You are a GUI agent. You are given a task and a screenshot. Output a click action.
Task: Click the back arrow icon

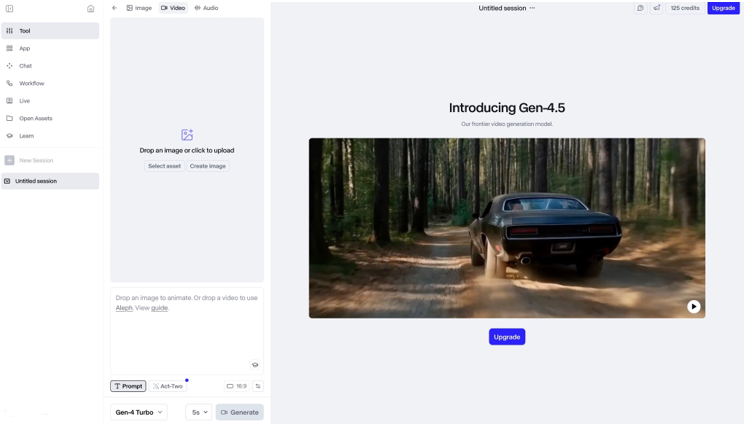coord(114,8)
